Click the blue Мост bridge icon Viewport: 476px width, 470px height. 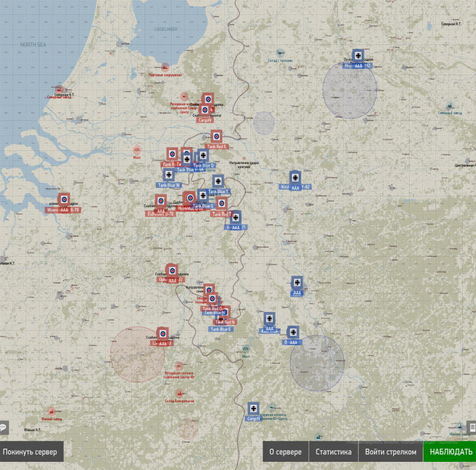pos(246,349)
